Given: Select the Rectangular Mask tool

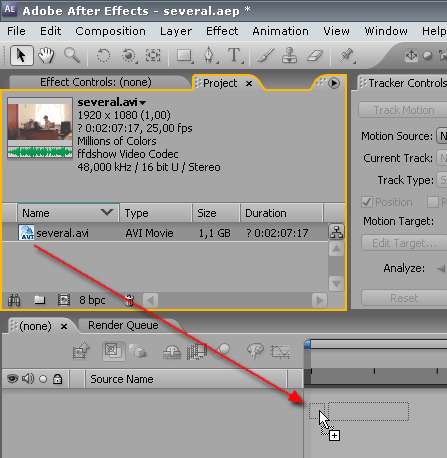Looking at the screenshot, I should click(184, 55).
